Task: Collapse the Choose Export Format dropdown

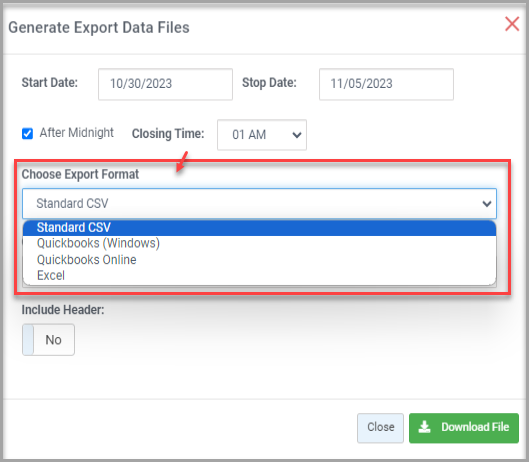Action: click(259, 203)
